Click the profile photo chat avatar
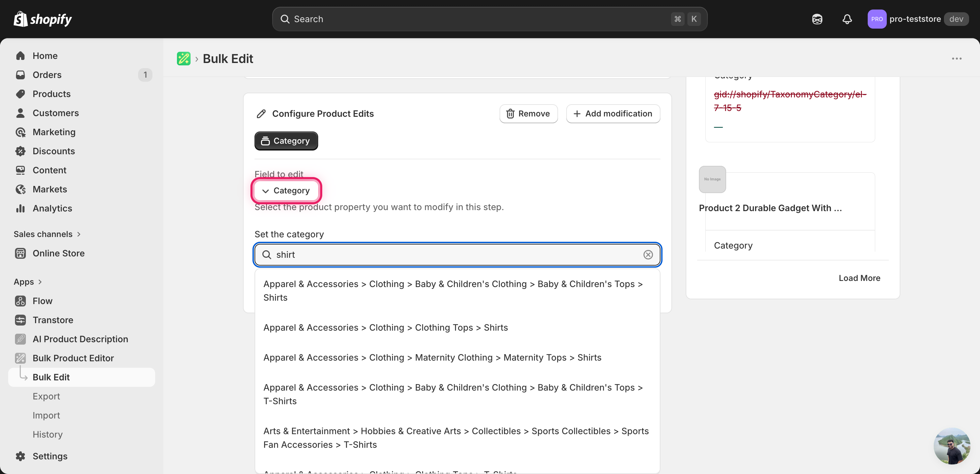The width and height of the screenshot is (980, 474). pyautogui.click(x=952, y=446)
